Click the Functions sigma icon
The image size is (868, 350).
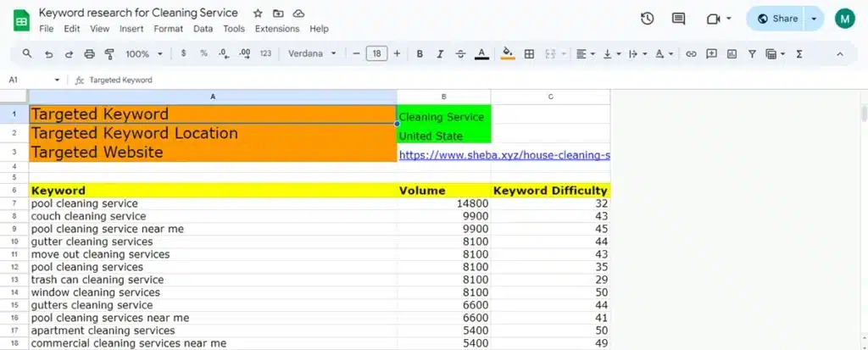click(x=799, y=53)
